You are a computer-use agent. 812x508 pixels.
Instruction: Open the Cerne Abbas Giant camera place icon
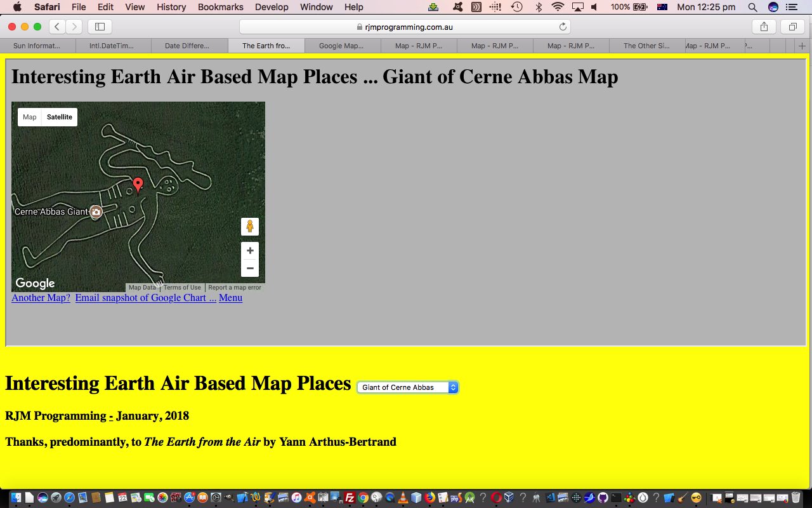tap(96, 211)
